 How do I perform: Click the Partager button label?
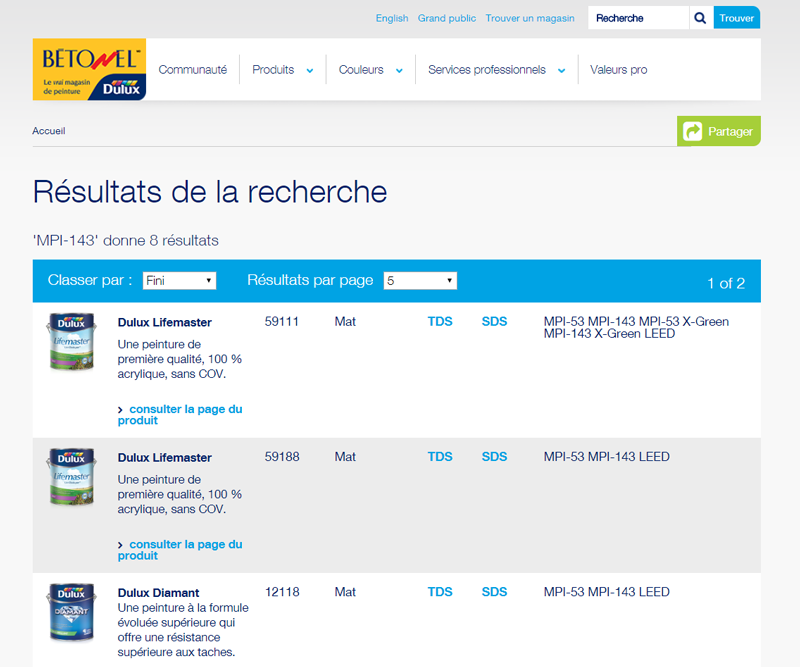[x=730, y=131]
